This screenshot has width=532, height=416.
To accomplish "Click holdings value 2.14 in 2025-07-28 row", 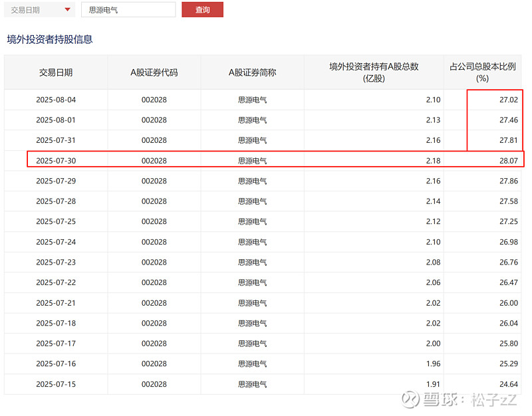I will coord(434,201).
